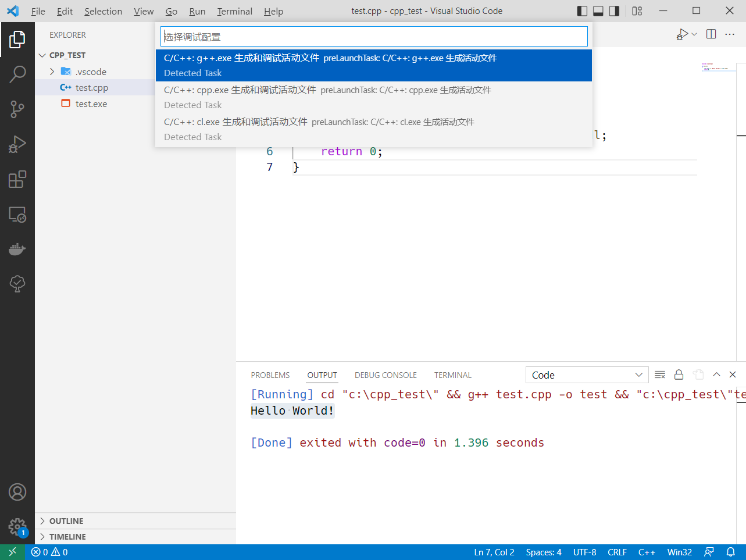Open the Go menu
Image resolution: width=746 pixels, height=560 pixels.
click(172, 11)
